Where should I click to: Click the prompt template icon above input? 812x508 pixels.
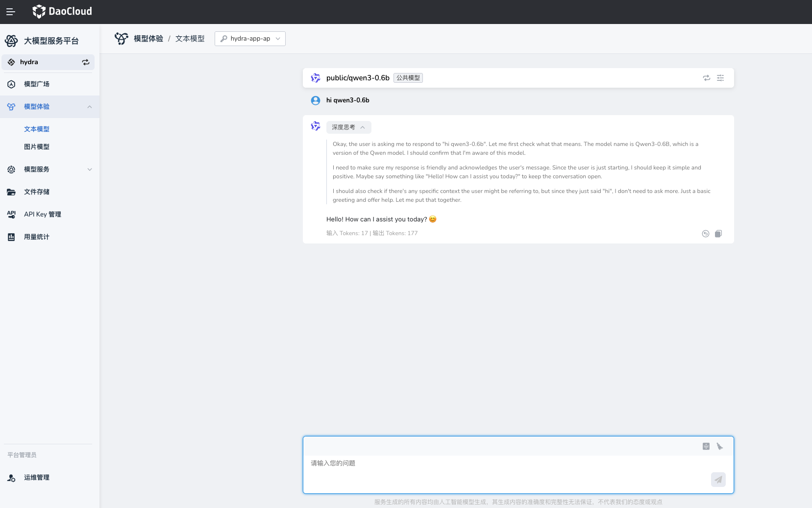click(706, 446)
